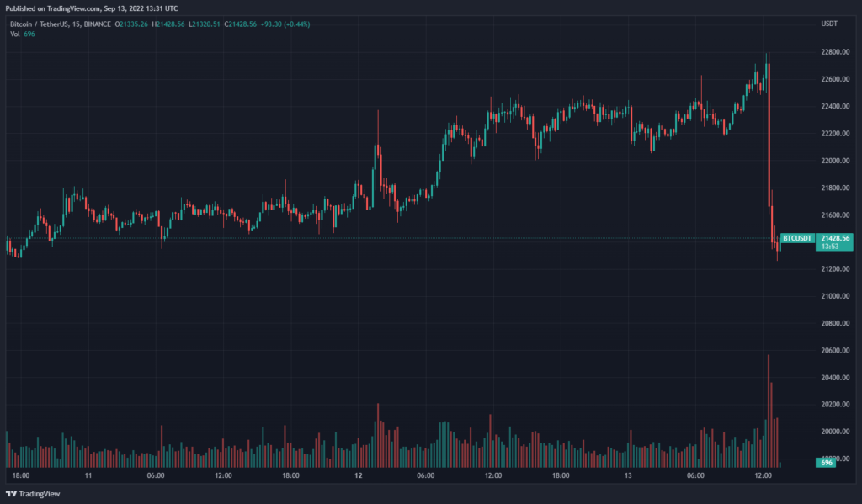This screenshot has height=504, width=862.
Task: Click the green BTCUSDT price tag
Action: pos(798,239)
